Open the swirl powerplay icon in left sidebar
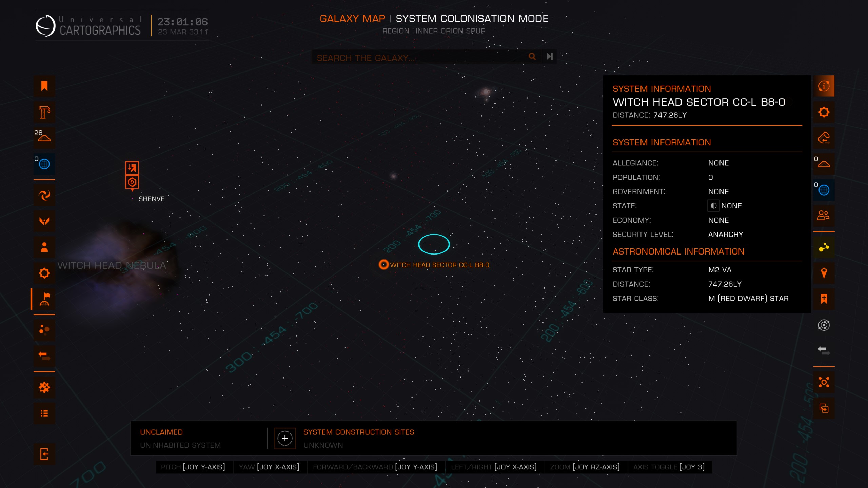 tap(44, 195)
